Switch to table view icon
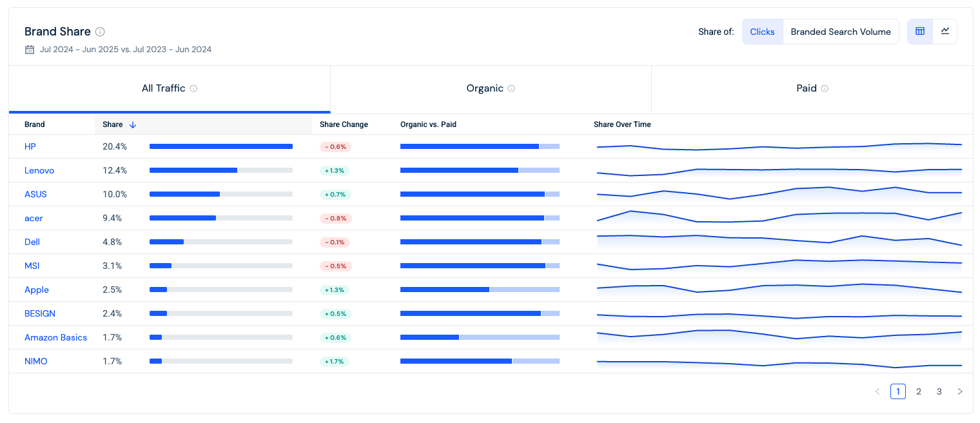 pyautogui.click(x=920, y=32)
